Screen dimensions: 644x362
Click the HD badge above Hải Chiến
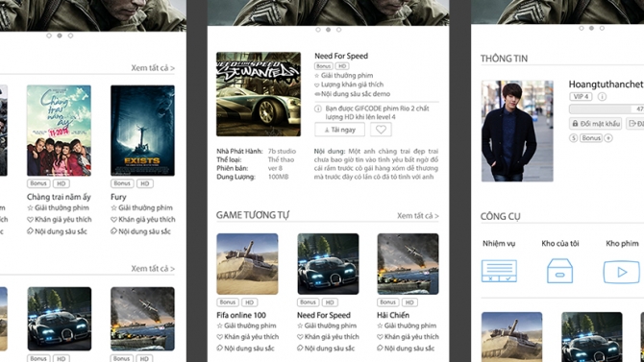point(409,302)
